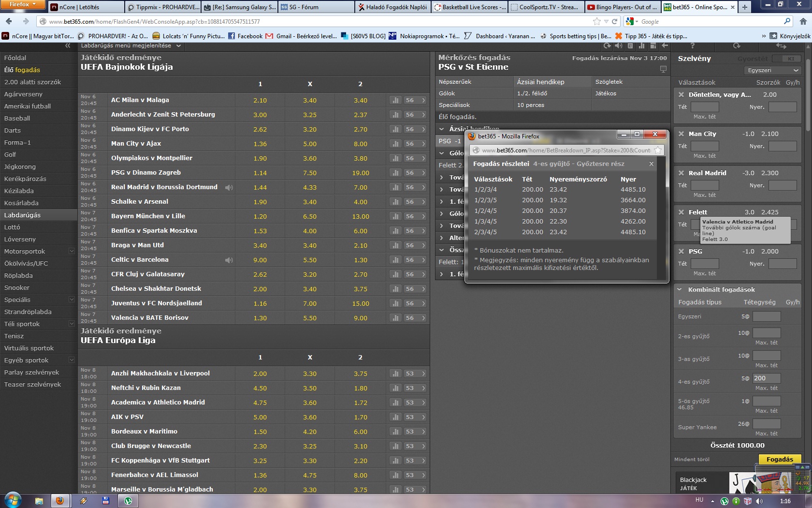Viewport: 812px width, 508px height.
Task: Open Windows Start menu
Action: [x=13, y=500]
